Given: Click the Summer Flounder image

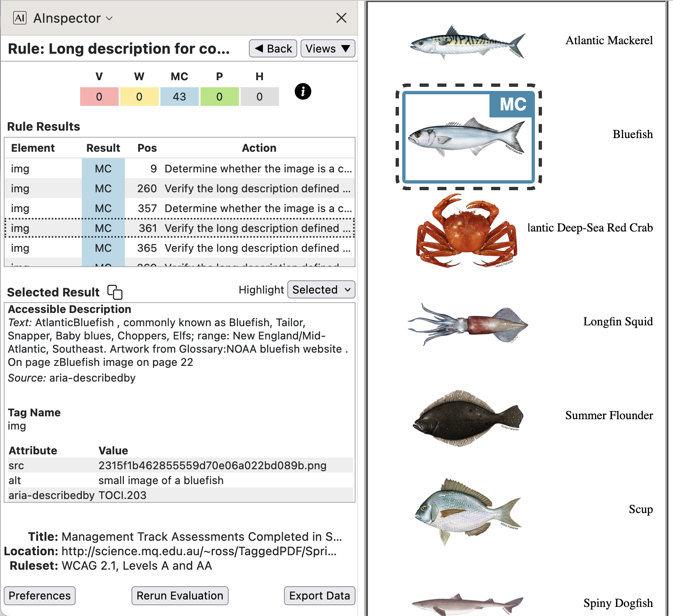Looking at the screenshot, I should point(467,417).
